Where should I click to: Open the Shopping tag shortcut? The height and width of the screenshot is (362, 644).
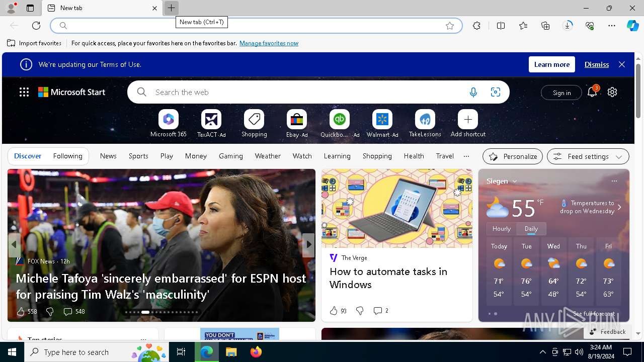click(x=254, y=124)
